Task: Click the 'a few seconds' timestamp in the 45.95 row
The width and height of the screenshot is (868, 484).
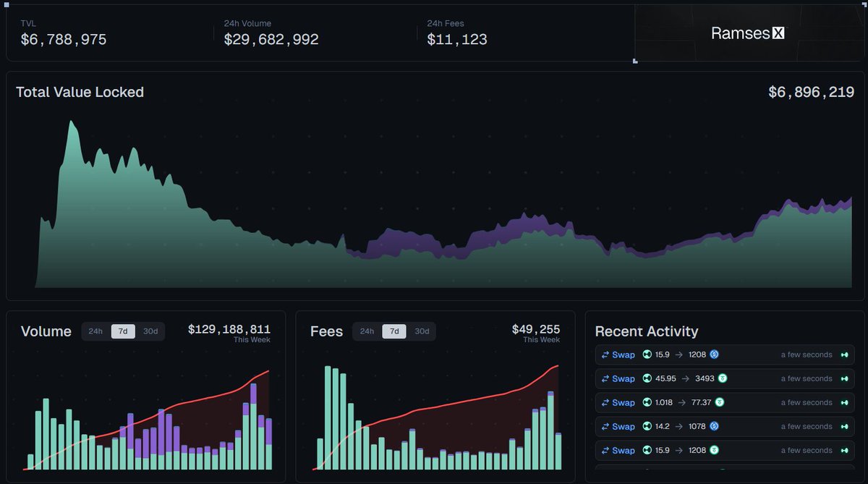Action: pyautogui.click(x=807, y=378)
